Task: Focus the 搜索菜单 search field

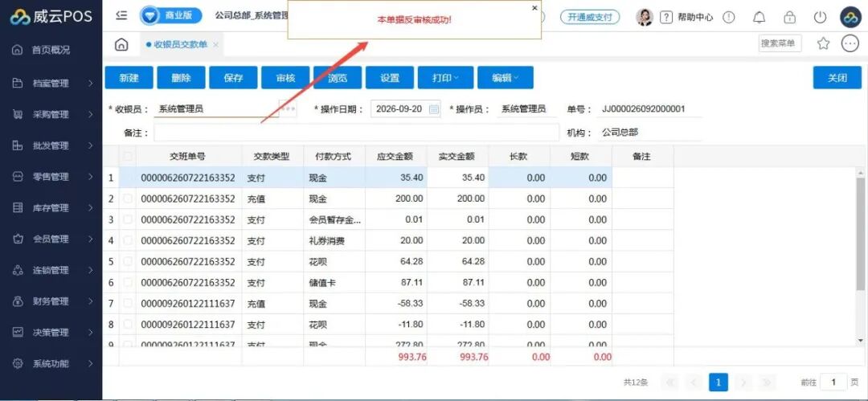Action: 780,43
